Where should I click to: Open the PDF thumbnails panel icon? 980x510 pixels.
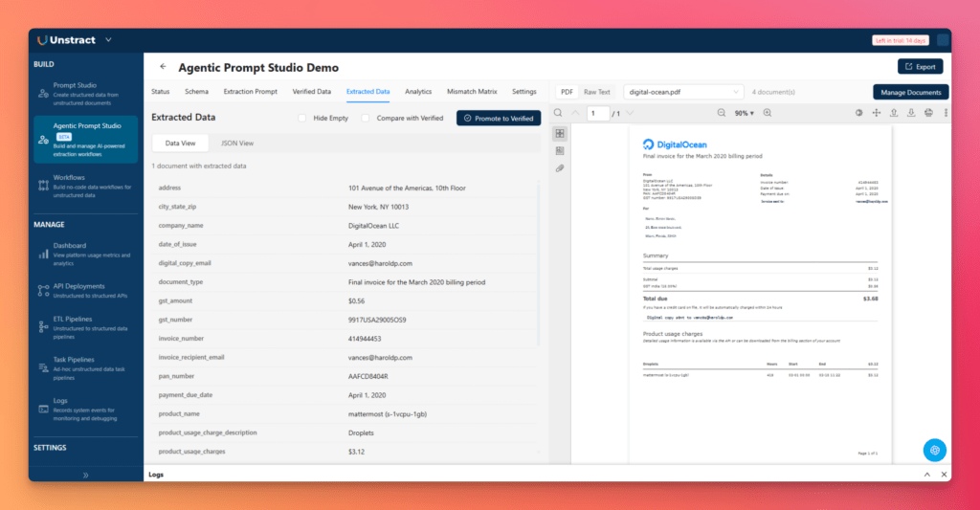pos(560,133)
